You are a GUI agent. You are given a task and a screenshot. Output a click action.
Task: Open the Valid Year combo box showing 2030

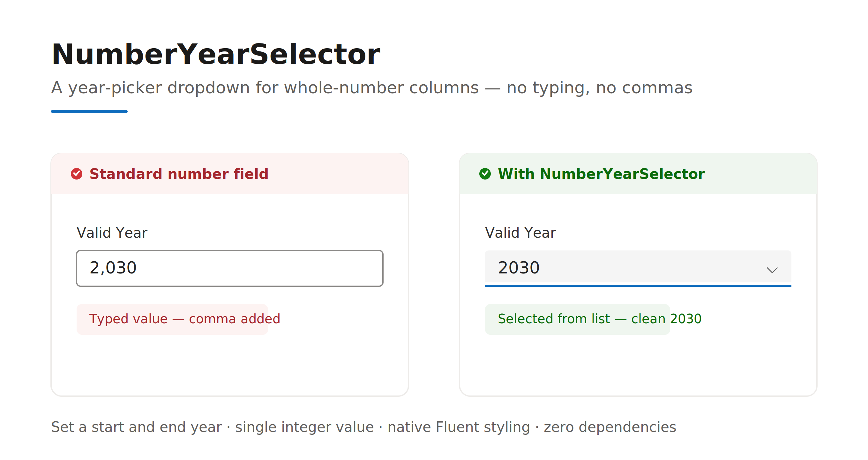[638, 268]
